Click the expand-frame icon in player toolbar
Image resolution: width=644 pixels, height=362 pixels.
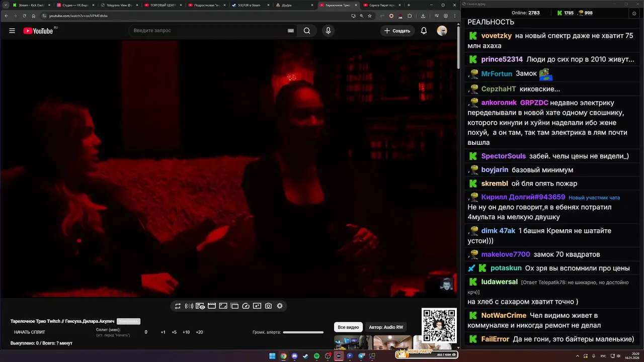[x=223, y=306]
